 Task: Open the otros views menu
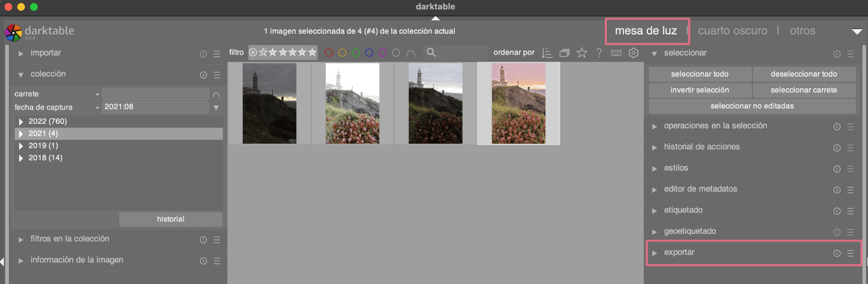tap(802, 31)
